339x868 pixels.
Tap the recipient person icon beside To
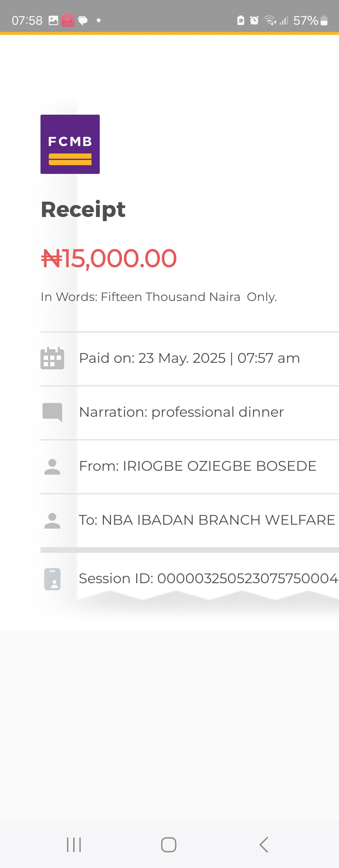coord(52,521)
